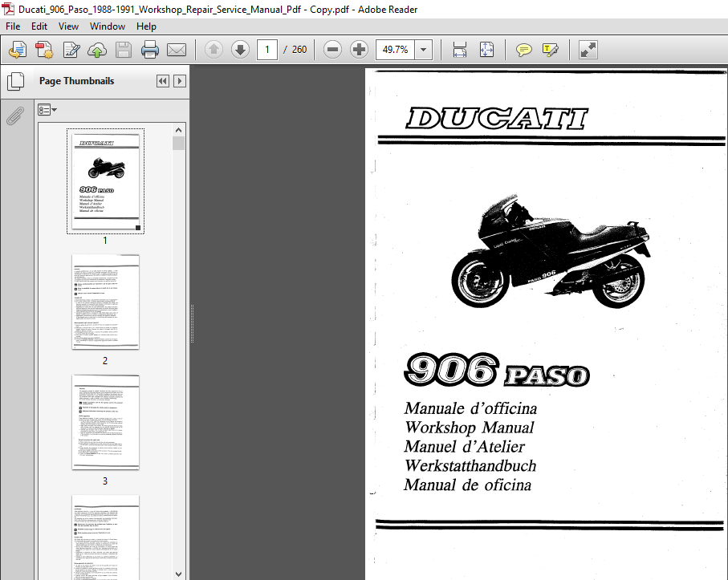Click the "Werkstatthandbuch" text line
This screenshot has height=580, width=728.
tap(470, 465)
